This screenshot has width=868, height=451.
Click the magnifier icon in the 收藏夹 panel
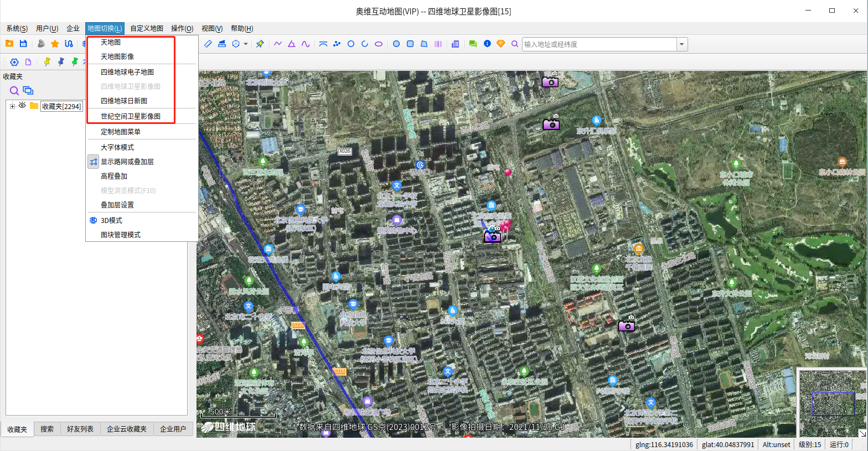coord(14,90)
